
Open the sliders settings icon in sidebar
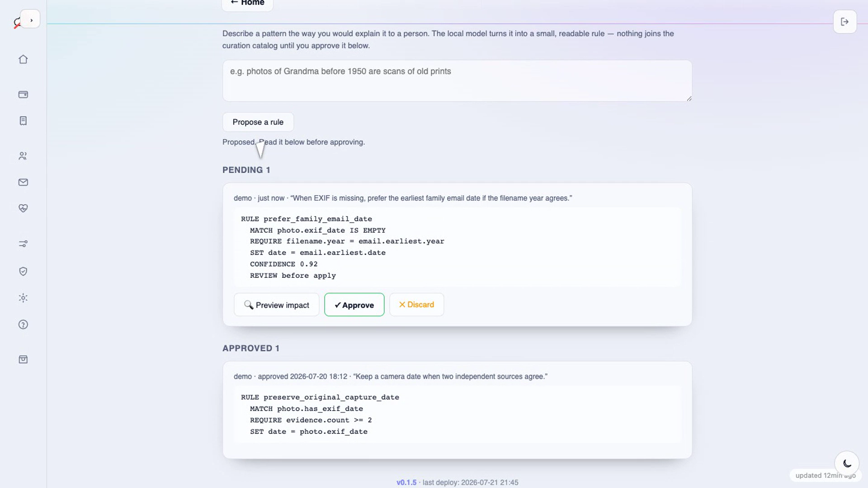coord(23,244)
